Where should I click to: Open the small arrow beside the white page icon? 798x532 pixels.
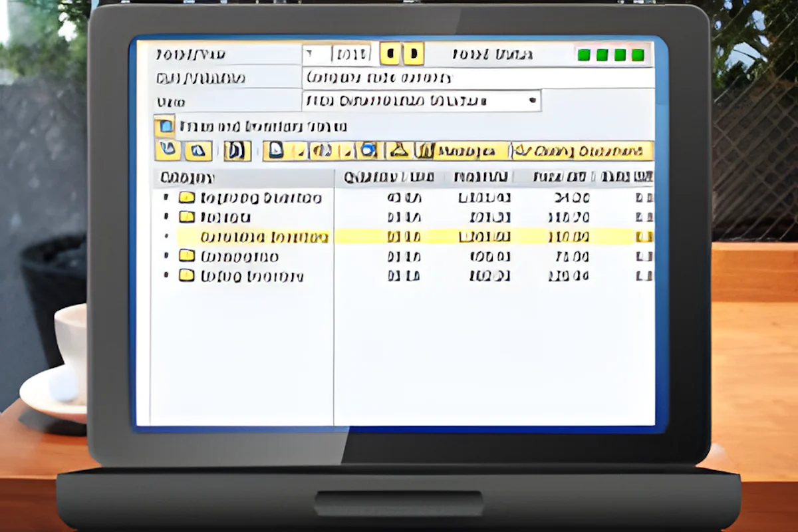pyautogui.click(x=301, y=153)
